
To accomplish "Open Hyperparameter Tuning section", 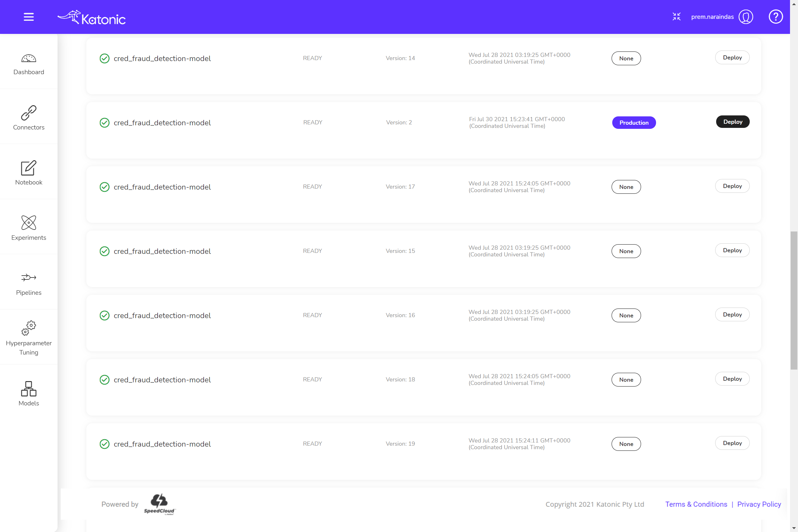I will click(x=28, y=338).
